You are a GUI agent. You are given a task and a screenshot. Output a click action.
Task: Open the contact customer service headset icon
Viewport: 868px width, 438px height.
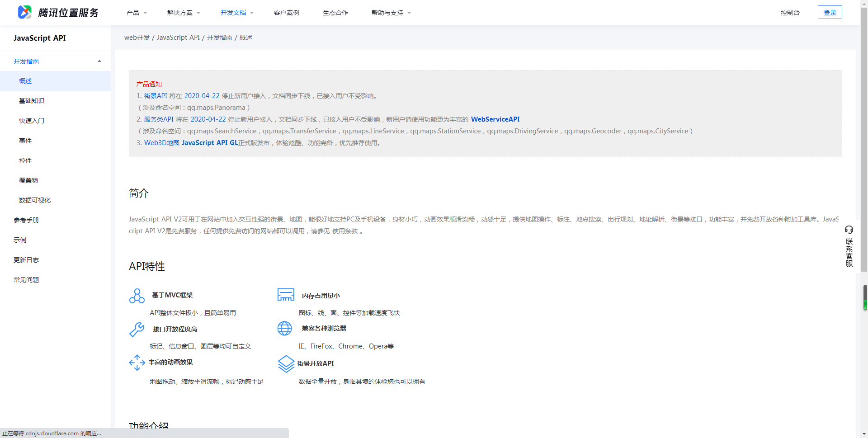click(849, 230)
